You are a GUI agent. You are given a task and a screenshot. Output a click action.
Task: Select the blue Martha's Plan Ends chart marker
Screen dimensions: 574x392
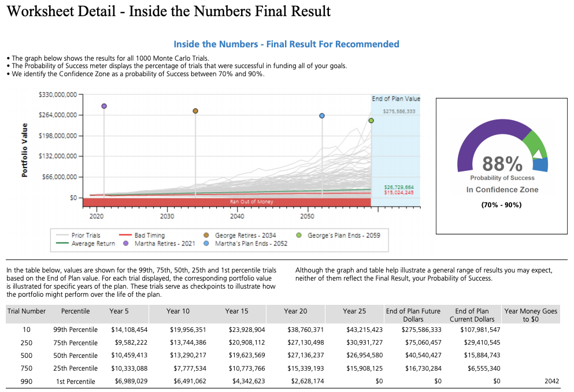click(322, 116)
